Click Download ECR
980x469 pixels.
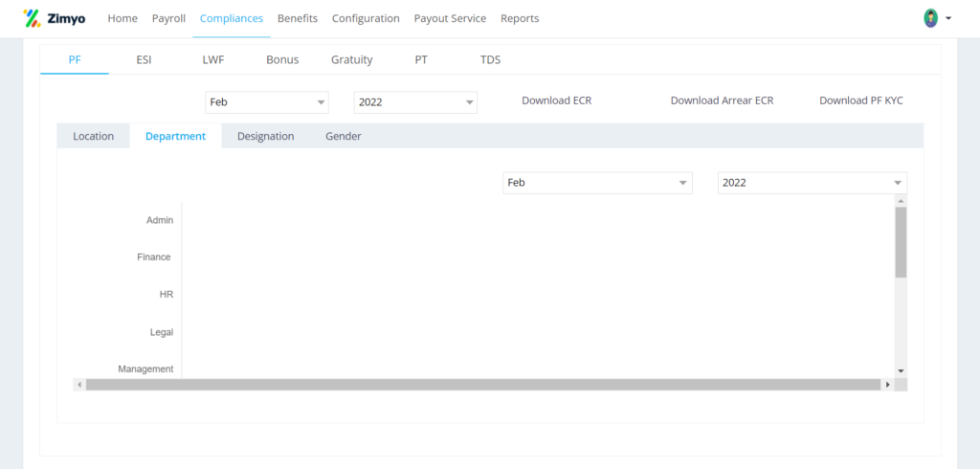[557, 100]
